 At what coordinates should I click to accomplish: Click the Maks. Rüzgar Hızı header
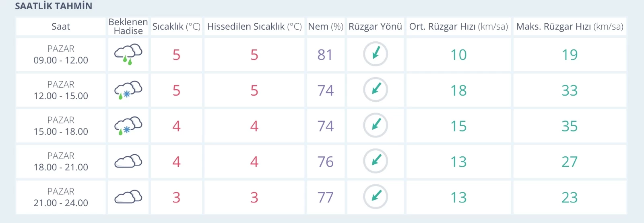pyautogui.click(x=570, y=27)
